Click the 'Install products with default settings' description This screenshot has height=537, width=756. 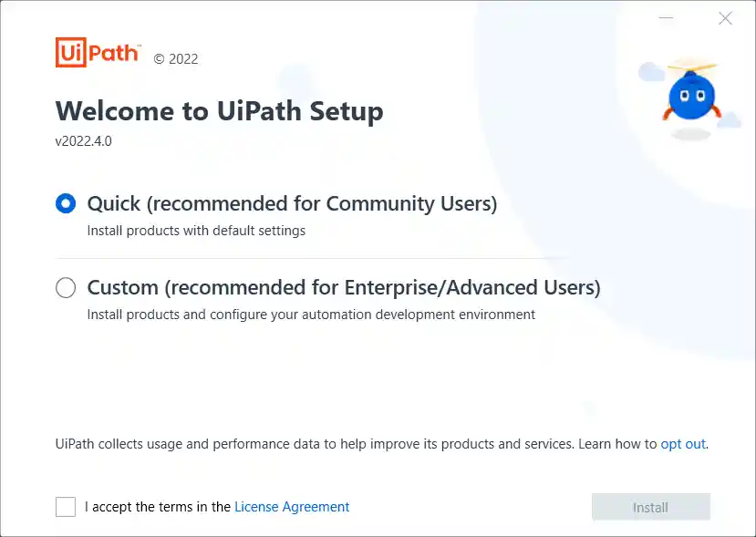[196, 231]
